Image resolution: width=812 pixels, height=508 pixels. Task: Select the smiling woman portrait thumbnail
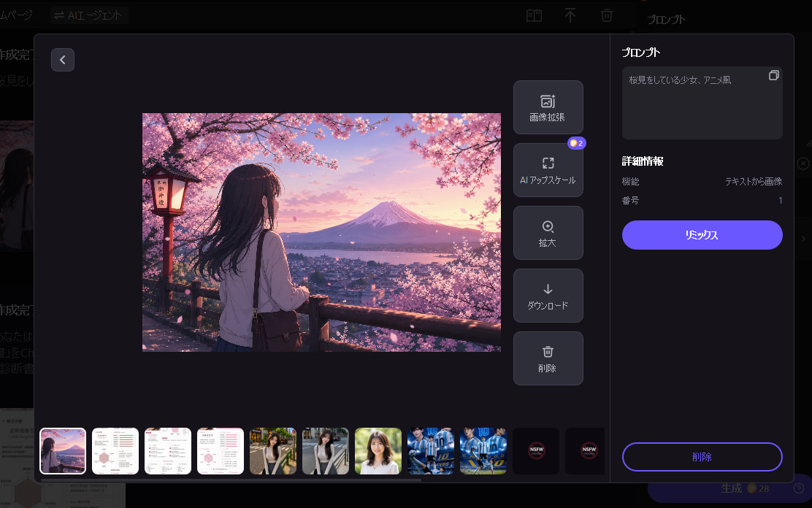(378, 451)
